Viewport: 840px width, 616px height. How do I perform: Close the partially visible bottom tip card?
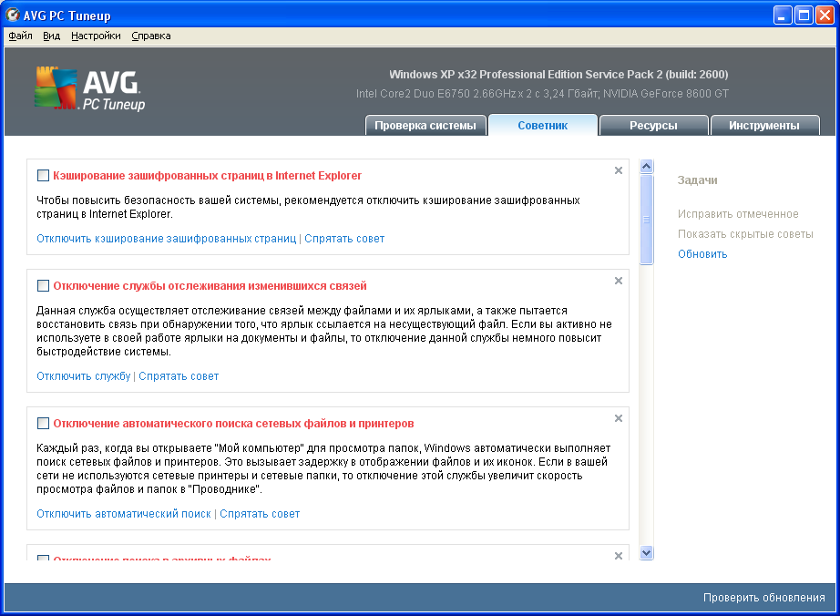click(x=619, y=556)
